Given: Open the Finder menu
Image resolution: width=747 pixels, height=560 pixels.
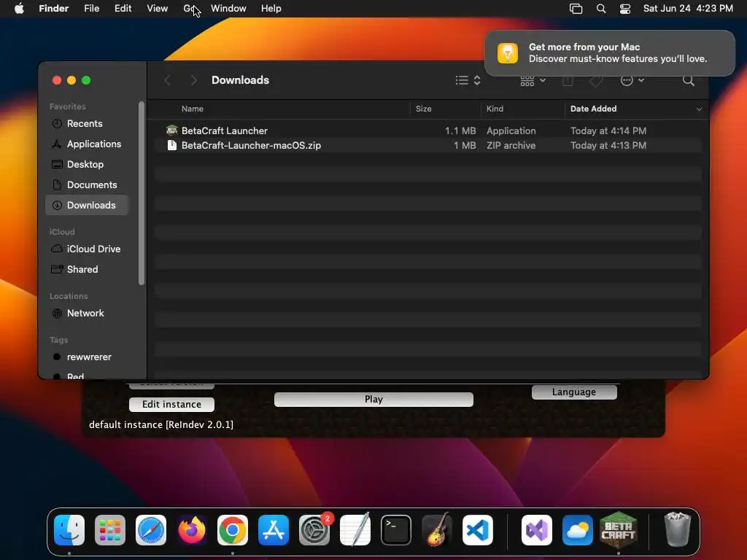Looking at the screenshot, I should point(53,9).
